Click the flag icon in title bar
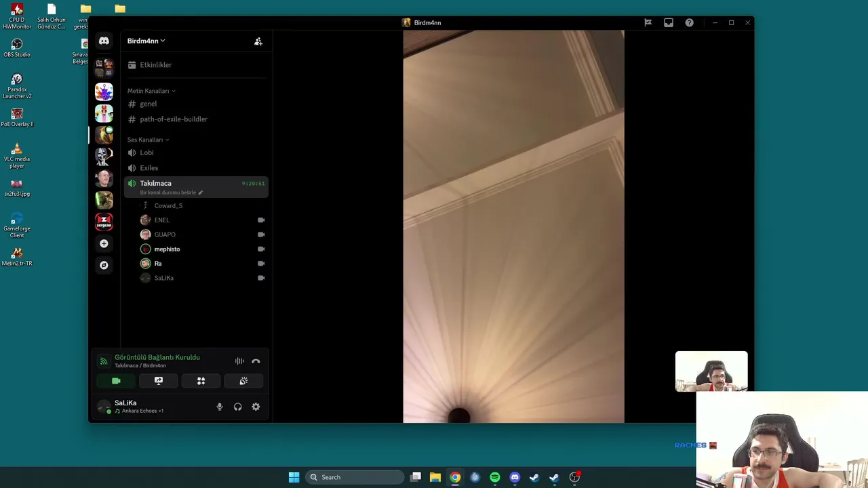The image size is (868, 488). 648,22
